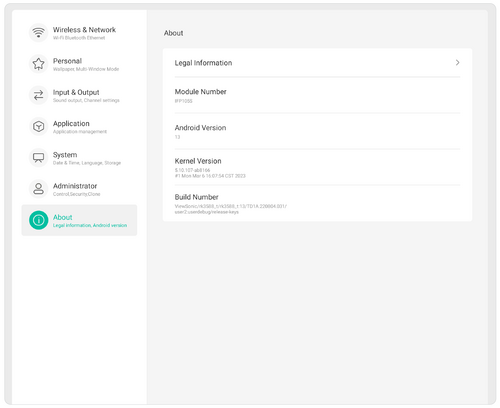Go to Application management entry
Image resolution: width=500 pixels, height=408 pixels.
80,127
